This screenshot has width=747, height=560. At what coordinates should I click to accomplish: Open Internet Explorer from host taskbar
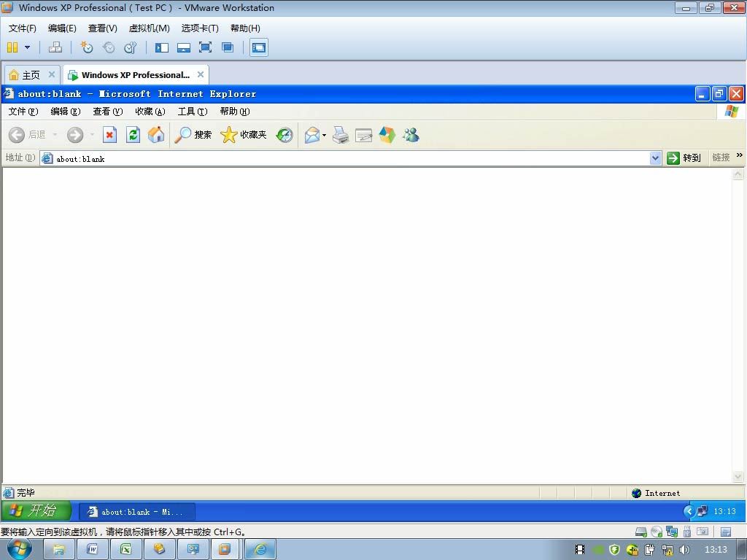tap(260, 550)
